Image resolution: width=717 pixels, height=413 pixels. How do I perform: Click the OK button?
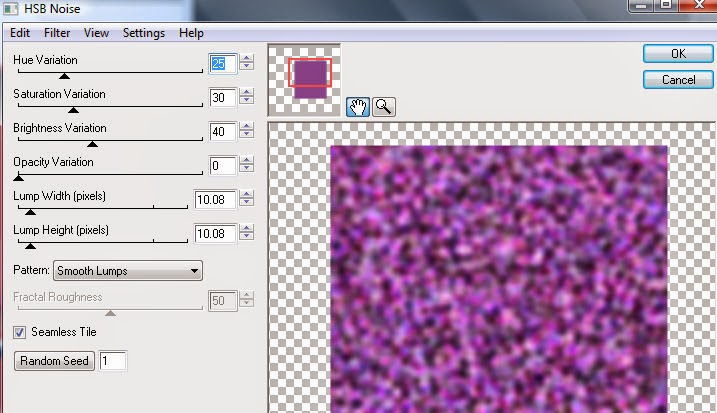click(678, 54)
